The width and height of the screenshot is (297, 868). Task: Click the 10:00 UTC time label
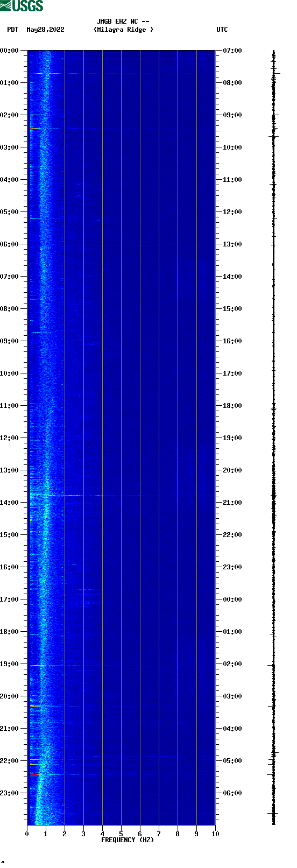232,147
